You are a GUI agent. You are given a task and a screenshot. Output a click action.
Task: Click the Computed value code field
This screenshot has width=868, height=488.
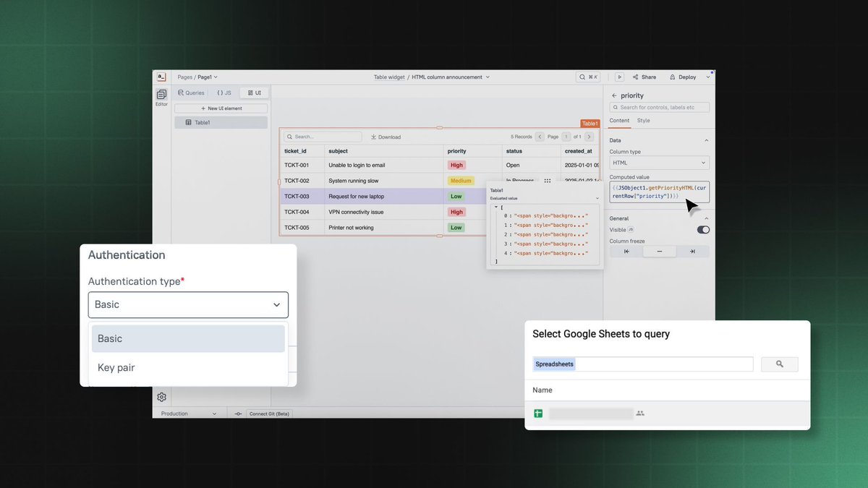click(x=660, y=192)
